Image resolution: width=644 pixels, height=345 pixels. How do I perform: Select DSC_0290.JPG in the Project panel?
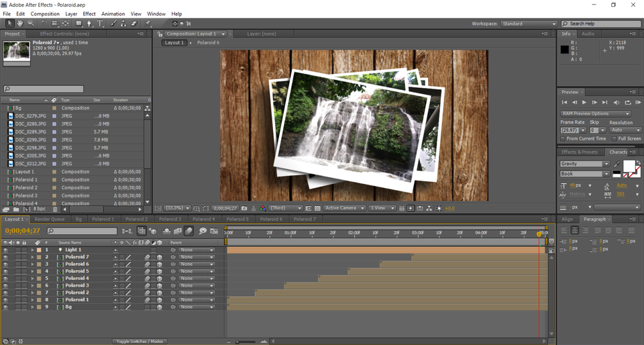click(30, 140)
